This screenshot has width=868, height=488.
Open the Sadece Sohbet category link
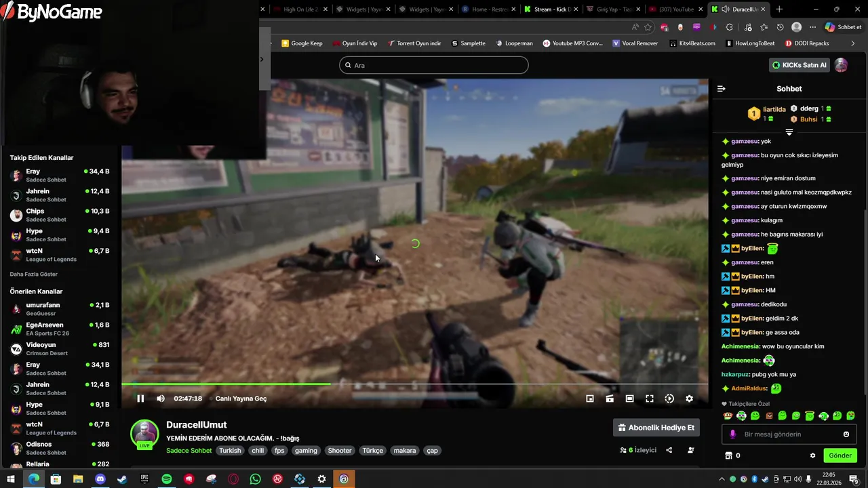point(189,451)
